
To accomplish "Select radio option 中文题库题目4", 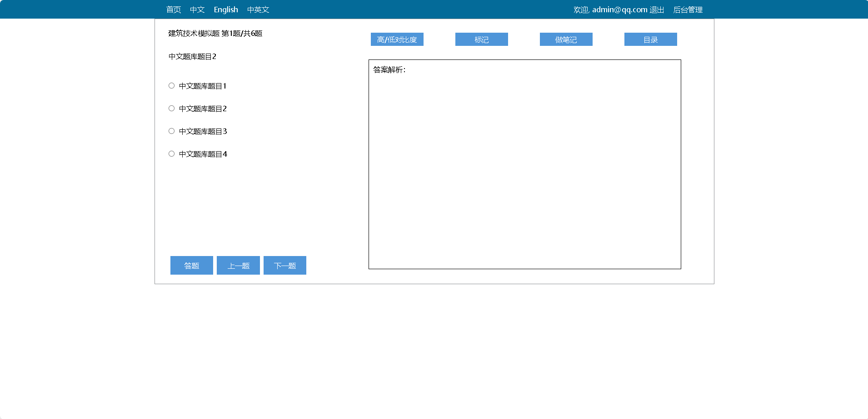I will [x=171, y=153].
